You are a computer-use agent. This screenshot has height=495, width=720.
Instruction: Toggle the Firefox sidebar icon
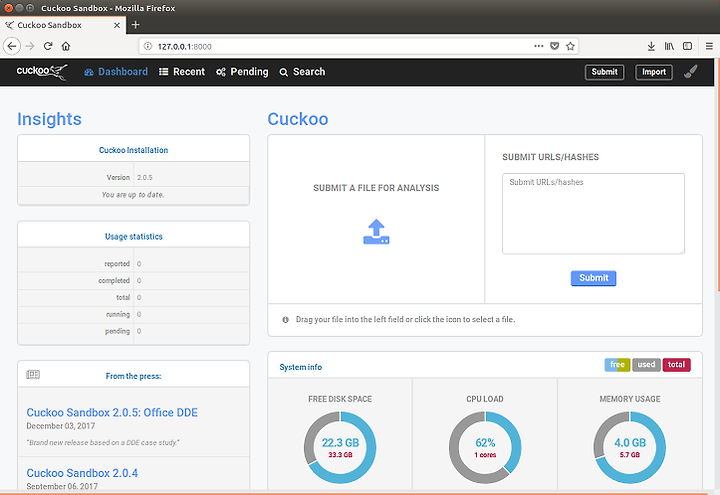[687, 46]
